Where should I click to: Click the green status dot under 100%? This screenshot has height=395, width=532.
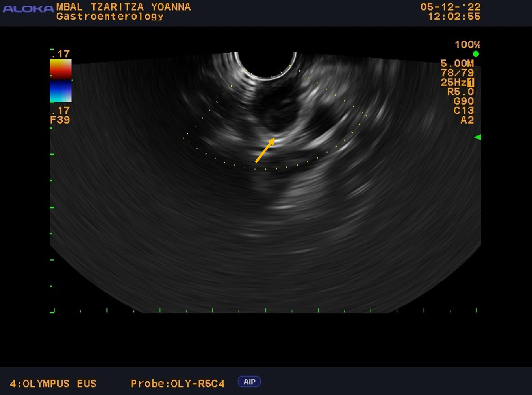pyautogui.click(x=476, y=54)
